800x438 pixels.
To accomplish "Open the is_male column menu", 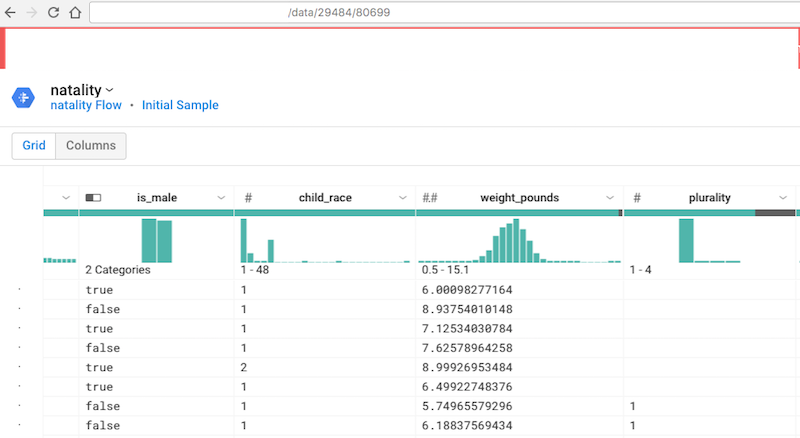I will click(x=221, y=198).
